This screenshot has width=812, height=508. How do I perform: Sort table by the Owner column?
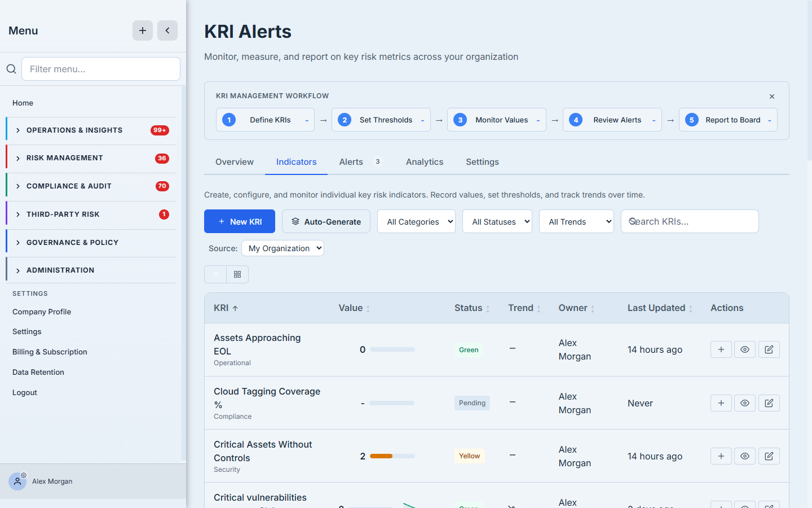click(576, 308)
